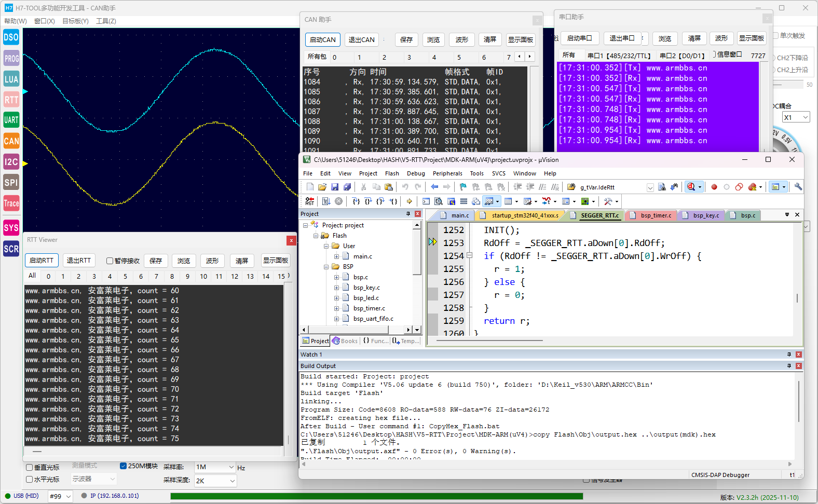Open the Peripherals menu in µVision

pos(447,173)
